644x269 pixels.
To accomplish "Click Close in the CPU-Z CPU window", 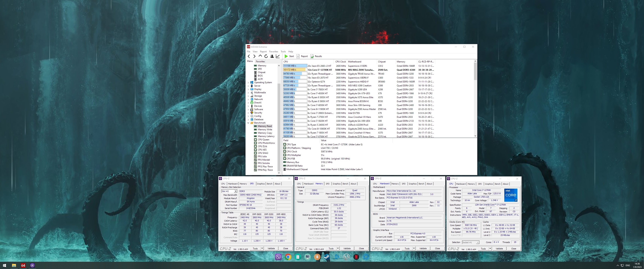I will (x=513, y=249).
